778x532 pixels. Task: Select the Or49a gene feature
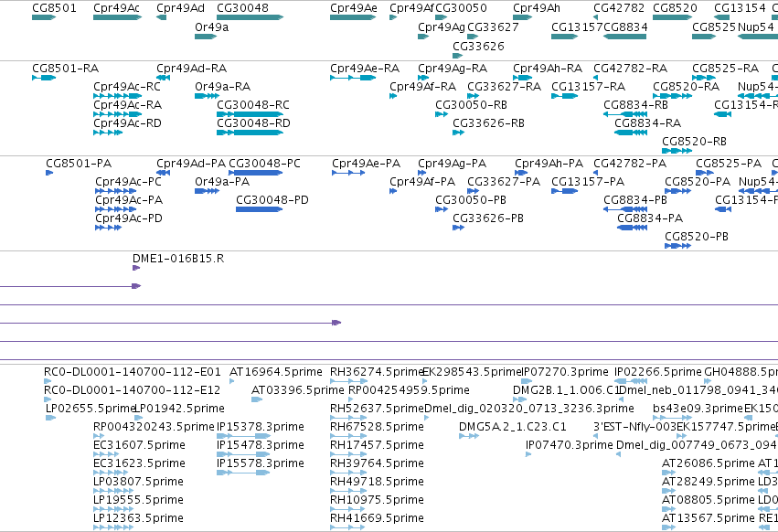tap(206, 37)
